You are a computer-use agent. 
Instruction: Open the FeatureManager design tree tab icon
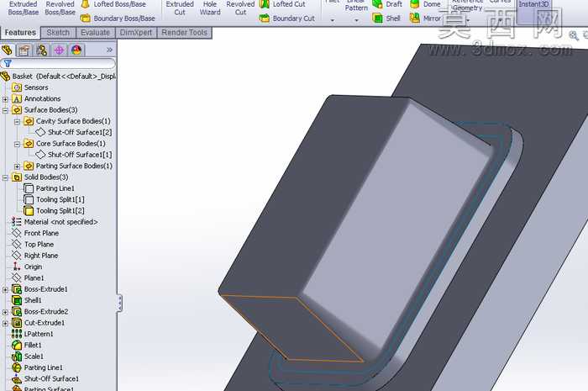coord(7,50)
